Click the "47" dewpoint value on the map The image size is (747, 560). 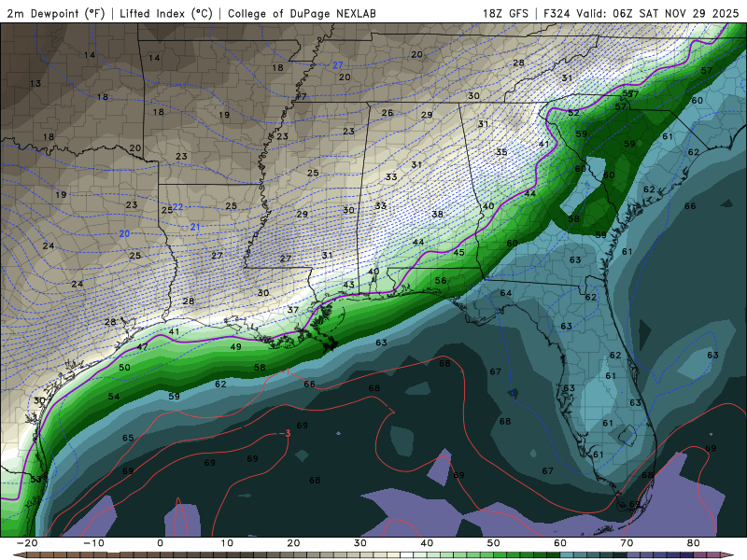click(x=142, y=347)
